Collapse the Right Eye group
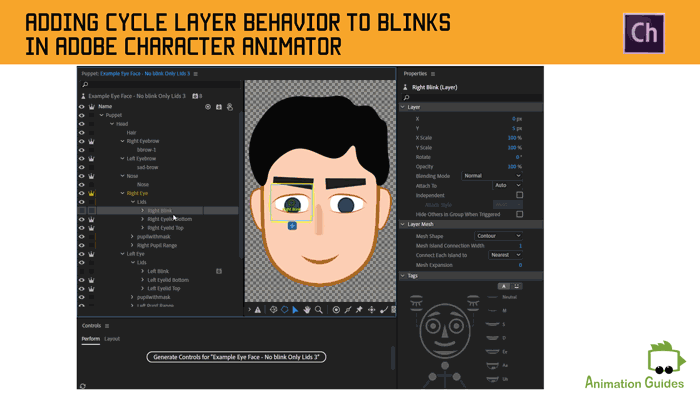This screenshot has height=394, width=700. (122, 193)
